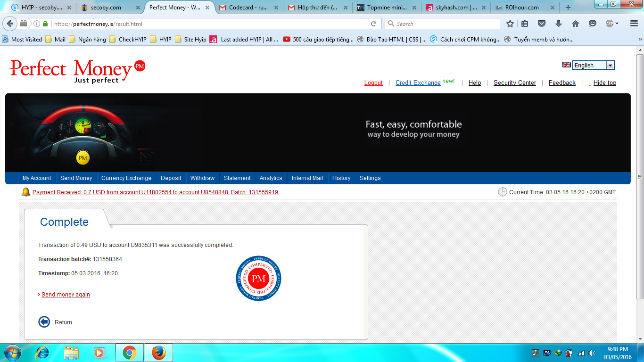Switch to the ROIhour.com tab
This screenshot has height=362, width=644.
click(x=526, y=8)
